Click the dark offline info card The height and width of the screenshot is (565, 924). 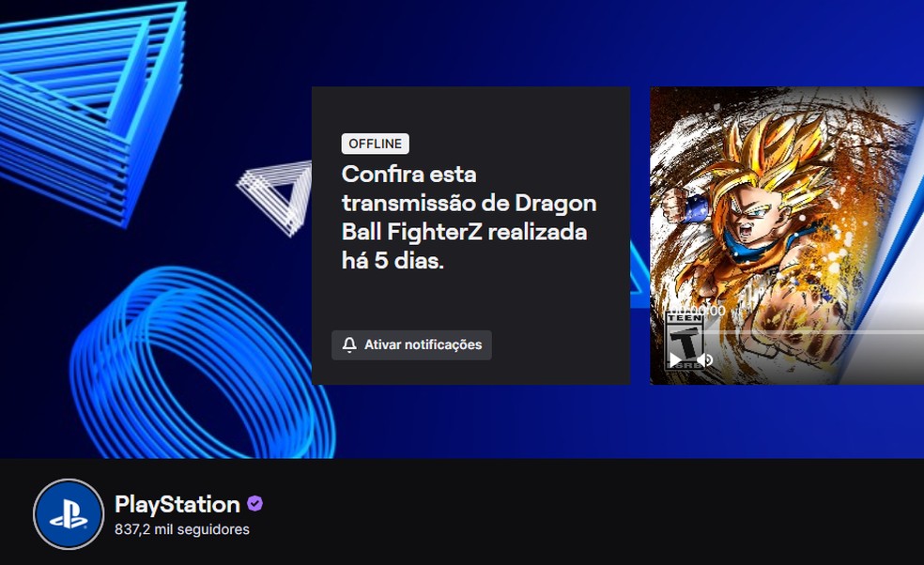click(x=470, y=236)
